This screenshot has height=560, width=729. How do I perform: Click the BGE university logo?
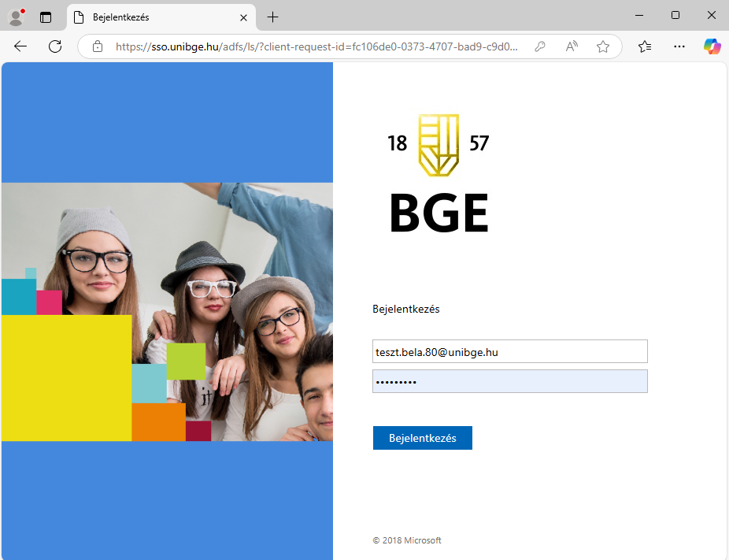click(x=439, y=173)
